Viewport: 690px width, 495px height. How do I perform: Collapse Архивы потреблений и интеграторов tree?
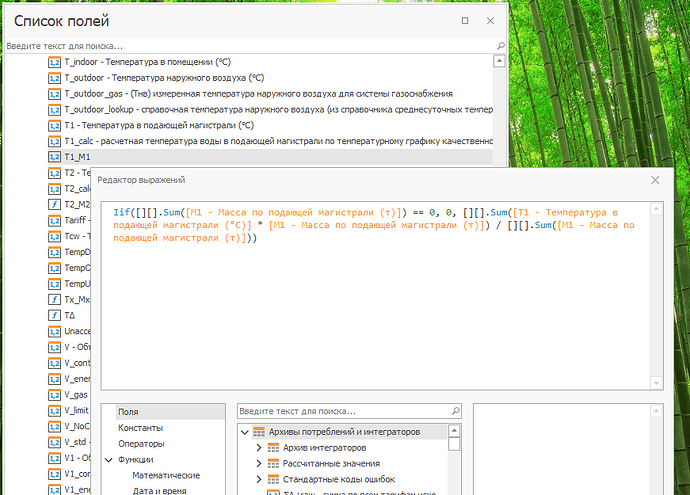[245, 432]
